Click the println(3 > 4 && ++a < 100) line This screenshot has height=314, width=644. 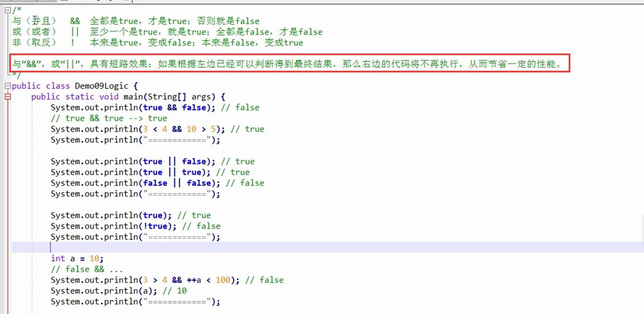point(167,279)
